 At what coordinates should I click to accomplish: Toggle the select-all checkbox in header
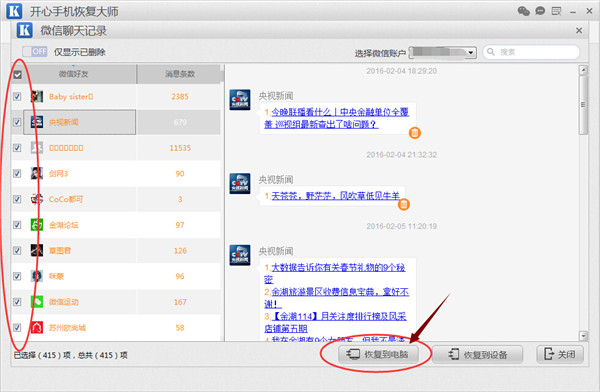click(18, 74)
